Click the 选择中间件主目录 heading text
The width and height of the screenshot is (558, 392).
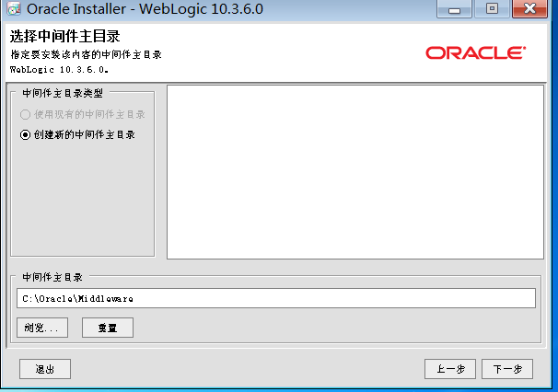click(x=65, y=36)
